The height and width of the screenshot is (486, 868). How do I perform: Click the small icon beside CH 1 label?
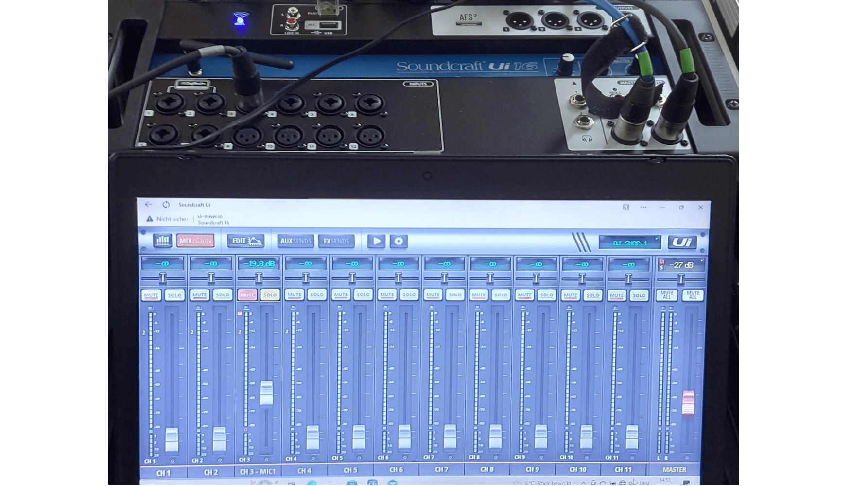tap(173, 461)
